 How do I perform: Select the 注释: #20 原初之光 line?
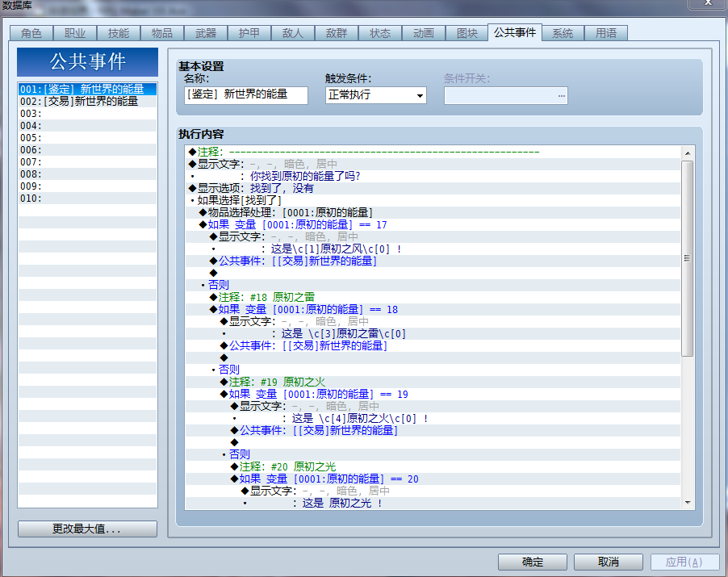click(433, 466)
